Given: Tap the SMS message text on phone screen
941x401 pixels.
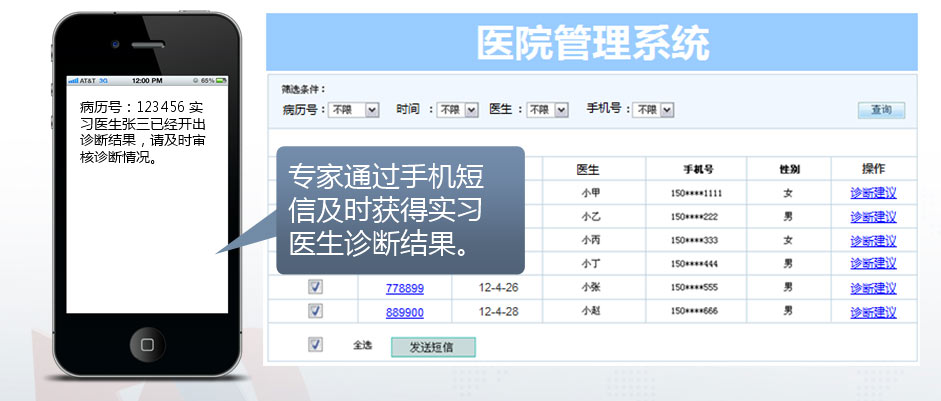Looking at the screenshot, I should [x=142, y=130].
